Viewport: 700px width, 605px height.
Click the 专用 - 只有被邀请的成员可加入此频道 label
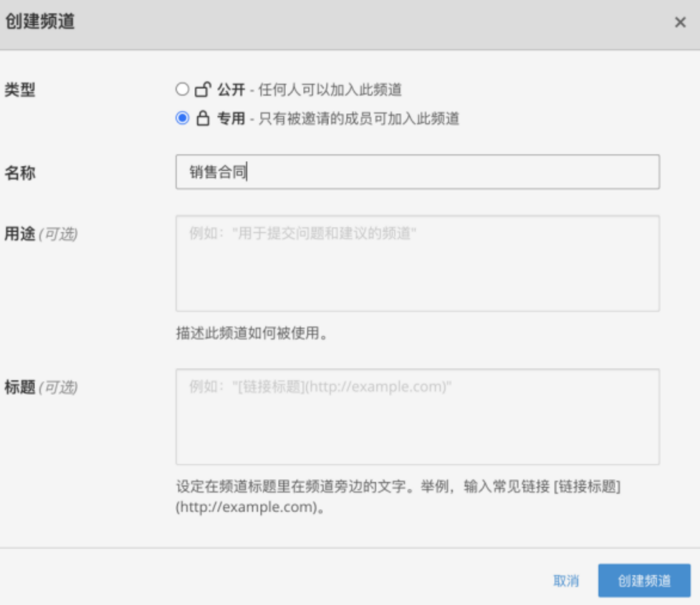[338, 118]
